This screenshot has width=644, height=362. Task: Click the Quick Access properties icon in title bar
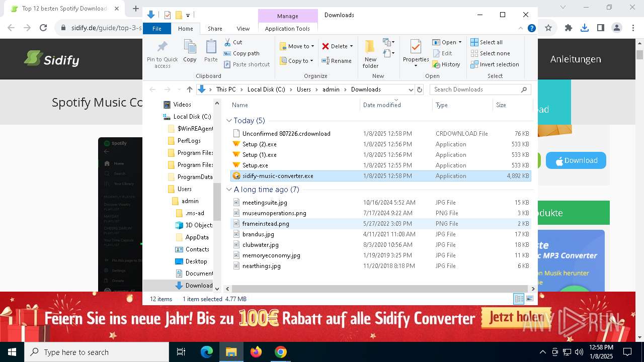pyautogui.click(x=168, y=15)
